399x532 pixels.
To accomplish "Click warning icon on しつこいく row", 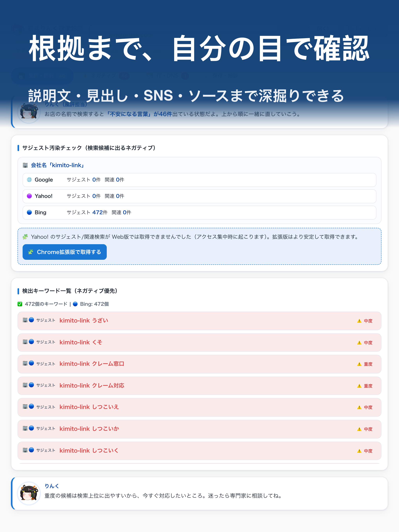I will (359, 451).
